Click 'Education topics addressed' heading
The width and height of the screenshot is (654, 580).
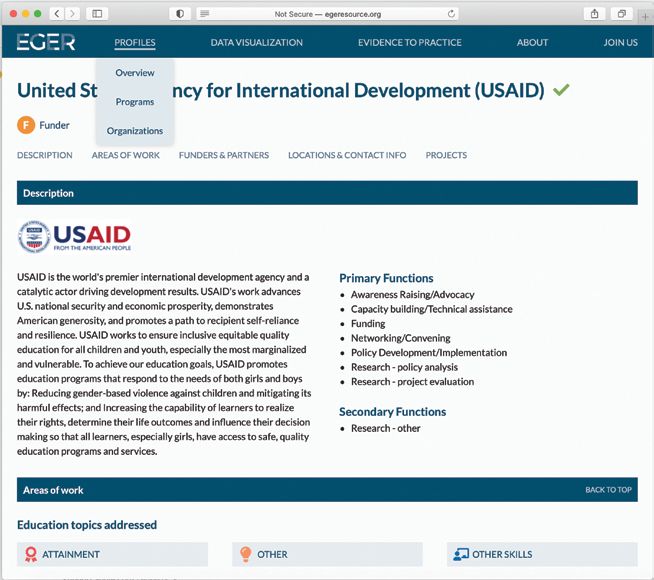click(87, 525)
